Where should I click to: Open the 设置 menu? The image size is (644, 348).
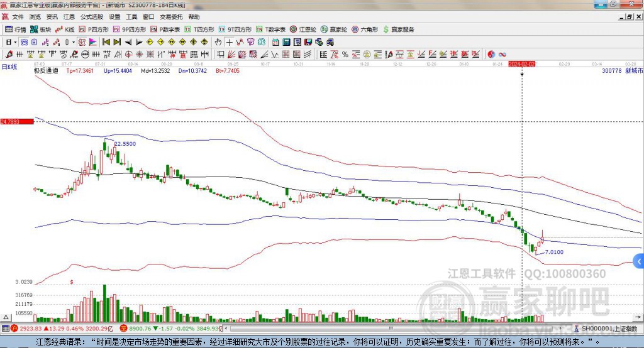pos(114,17)
